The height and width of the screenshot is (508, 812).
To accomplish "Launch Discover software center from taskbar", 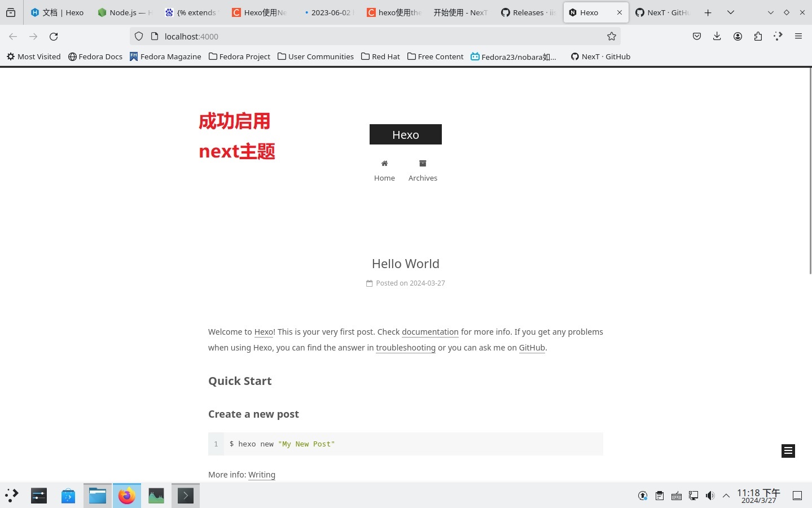I will pyautogui.click(x=68, y=496).
